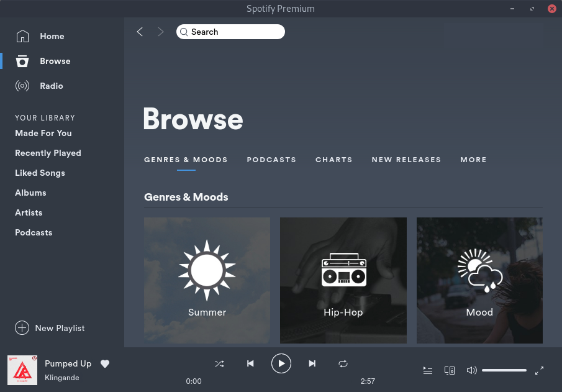Enter full screen mode
562x392 pixels.
[x=539, y=370]
